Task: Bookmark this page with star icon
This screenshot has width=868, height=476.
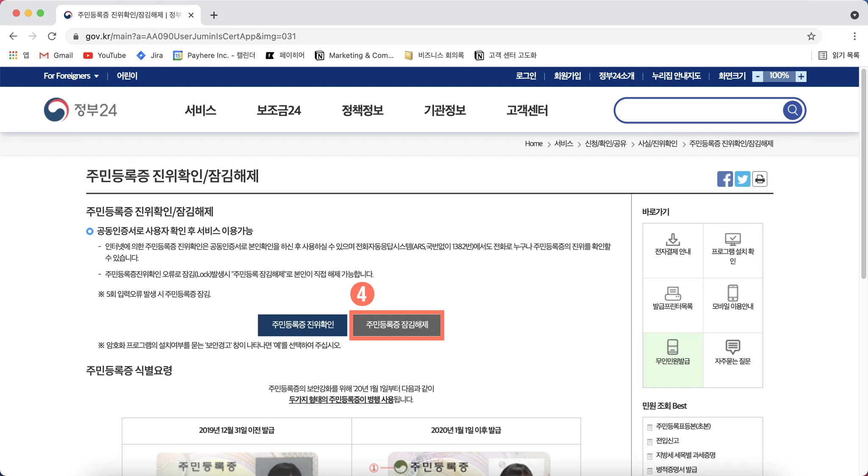Action: [x=811, y=36]
